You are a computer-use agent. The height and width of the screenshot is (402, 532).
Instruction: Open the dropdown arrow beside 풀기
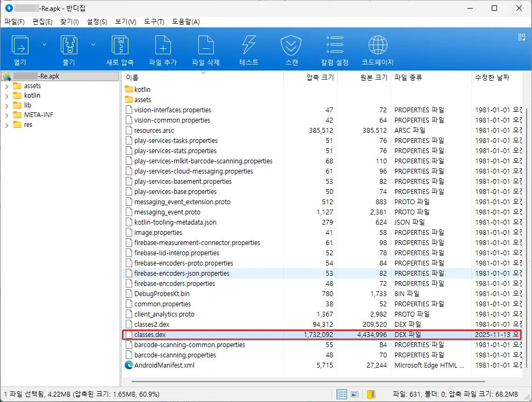click(x=93, y=45)
